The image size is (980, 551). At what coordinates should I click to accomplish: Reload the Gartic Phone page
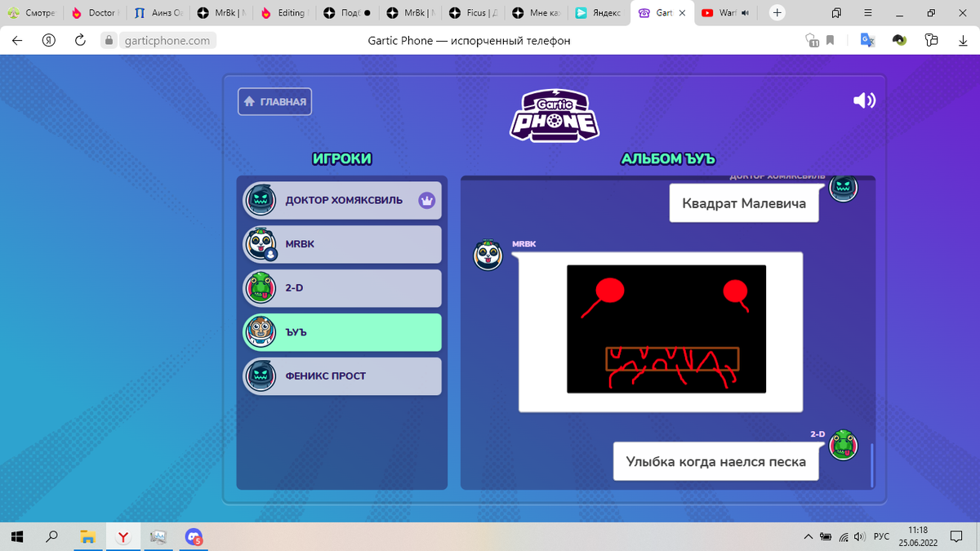coord(80,40)
